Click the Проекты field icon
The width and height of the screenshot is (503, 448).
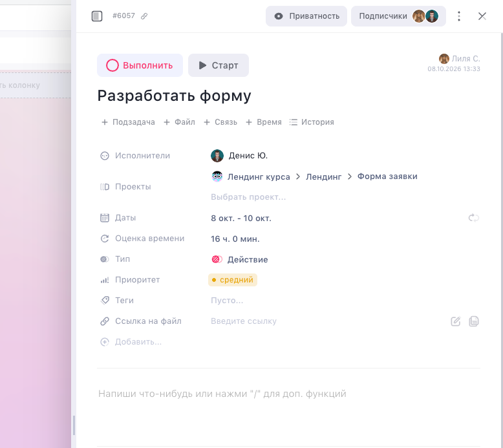coord(105,187)
